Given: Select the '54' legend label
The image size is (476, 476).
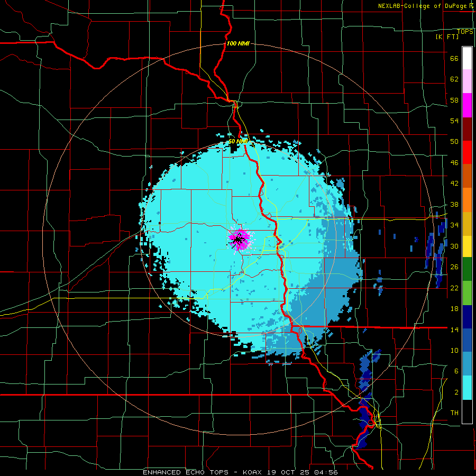Looking at the screenshot, I should (454, 121).
